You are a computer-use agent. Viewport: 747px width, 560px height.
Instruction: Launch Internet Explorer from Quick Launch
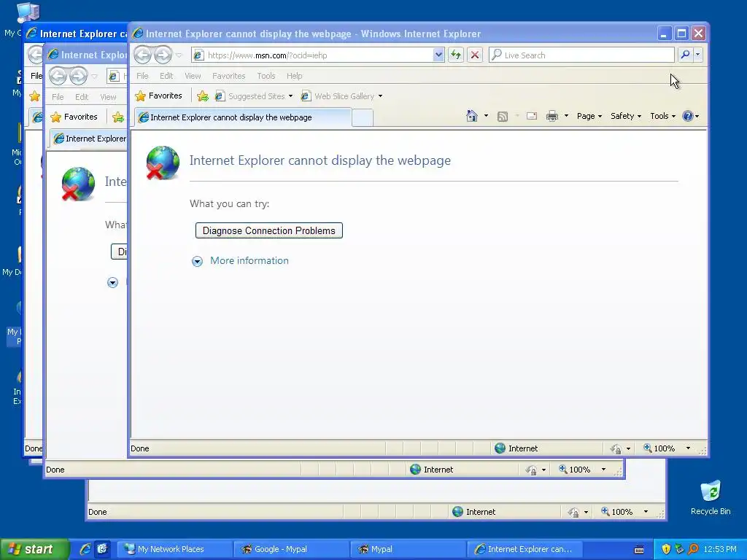(x=85, y=549)
